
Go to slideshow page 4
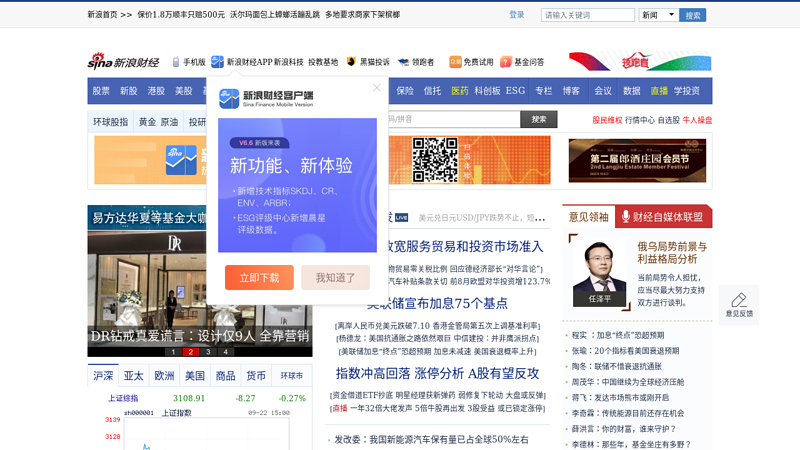[226, 352]
